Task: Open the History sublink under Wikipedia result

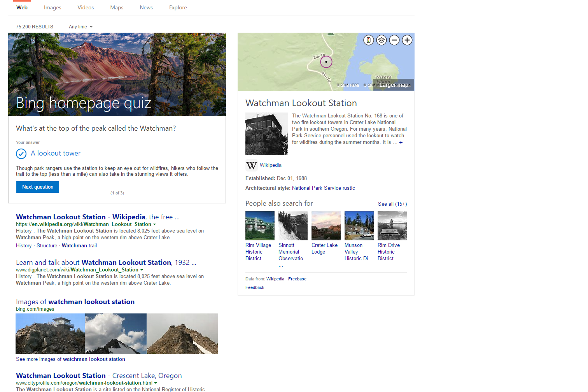Action: [x=24, y=246]
